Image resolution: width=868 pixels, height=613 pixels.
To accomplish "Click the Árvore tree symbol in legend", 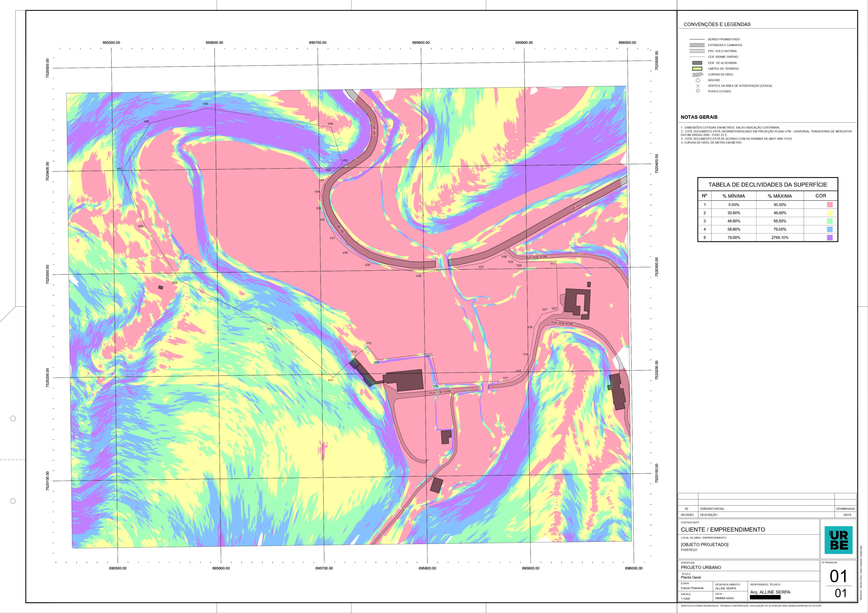I will coord(697,80).
